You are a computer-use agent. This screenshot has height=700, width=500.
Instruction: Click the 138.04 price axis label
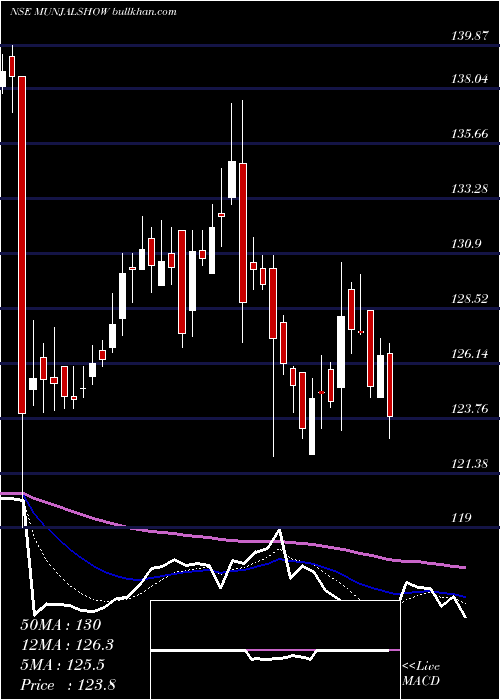tap(469, 79)
